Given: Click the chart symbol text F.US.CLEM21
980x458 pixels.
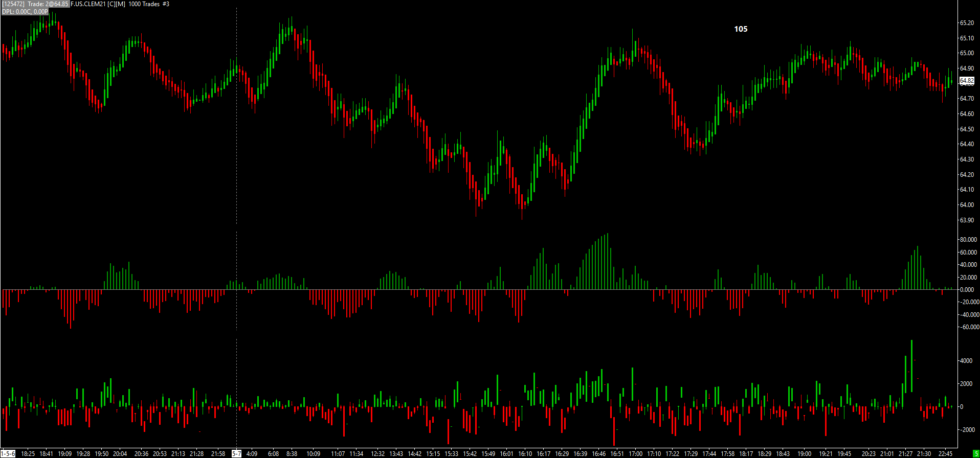Looking at the screenshot, I should (x=88, y=4).
